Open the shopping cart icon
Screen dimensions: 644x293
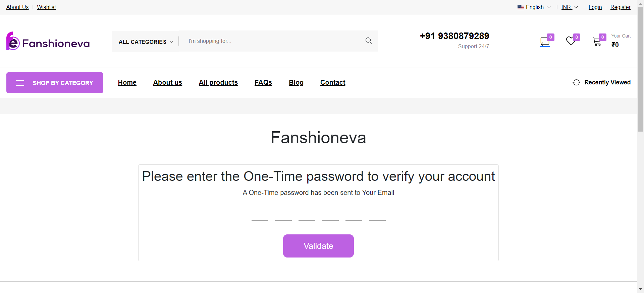point(597,41)
